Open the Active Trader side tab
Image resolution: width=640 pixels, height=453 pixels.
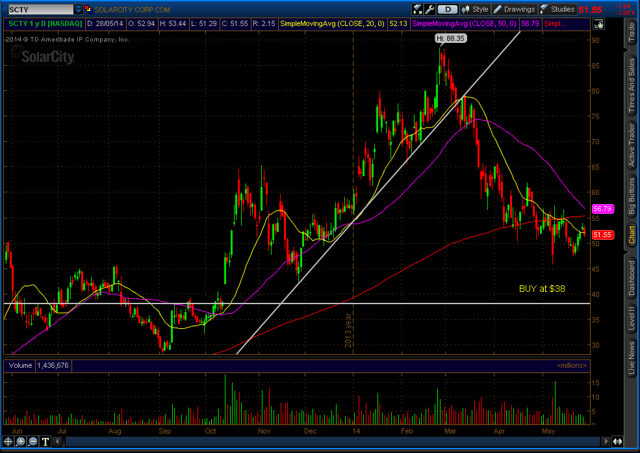pyautogui.click(x=632, y=145)
